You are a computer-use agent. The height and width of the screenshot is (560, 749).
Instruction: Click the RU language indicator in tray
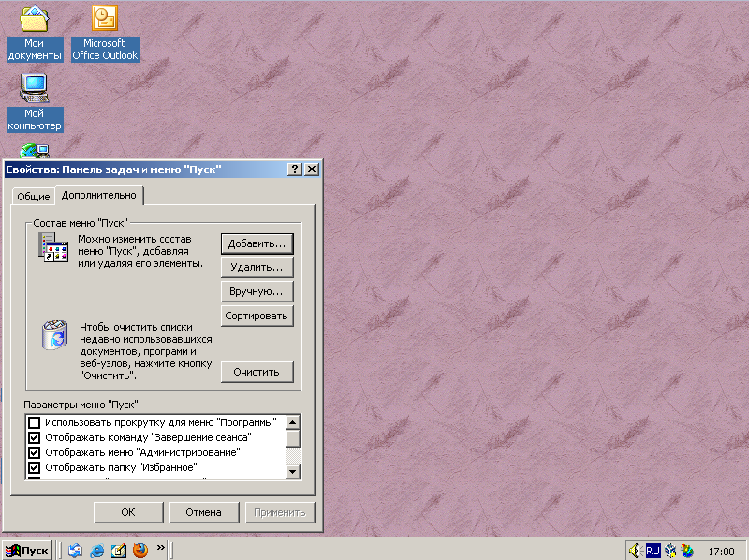pyautogui.click(x=653, y=550)
